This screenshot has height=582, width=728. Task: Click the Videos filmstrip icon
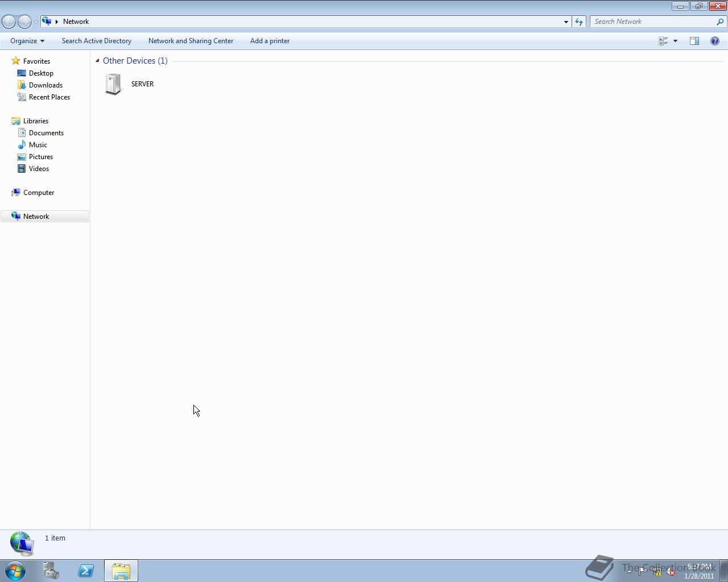pyautogui.click(x=22, y=168)
